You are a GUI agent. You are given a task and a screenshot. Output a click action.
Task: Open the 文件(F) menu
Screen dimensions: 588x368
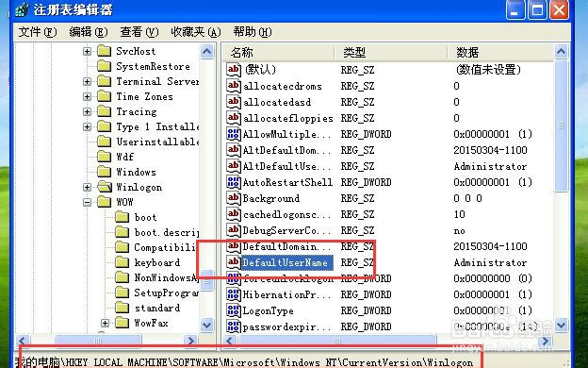38,32
